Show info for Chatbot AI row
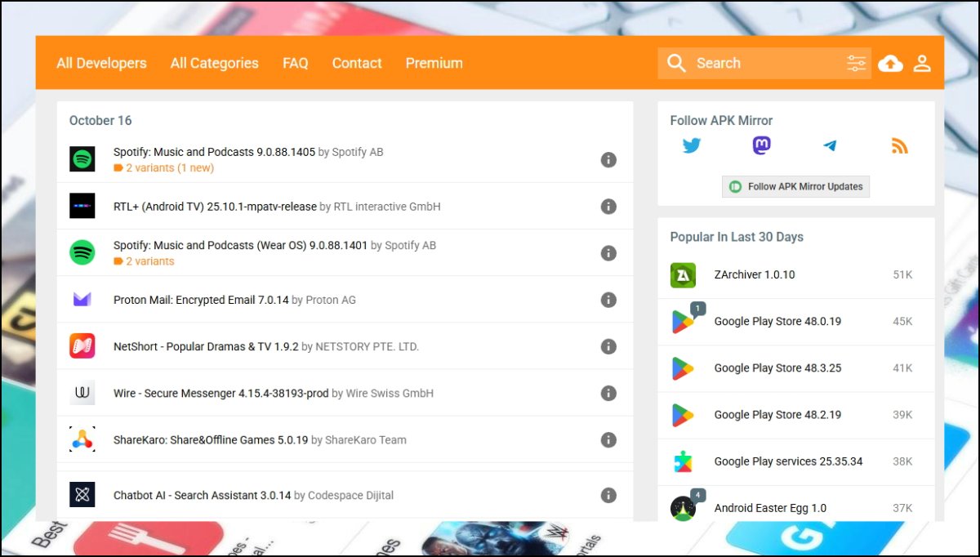This screenshot has width=980, height=557. tap(608, 495)
